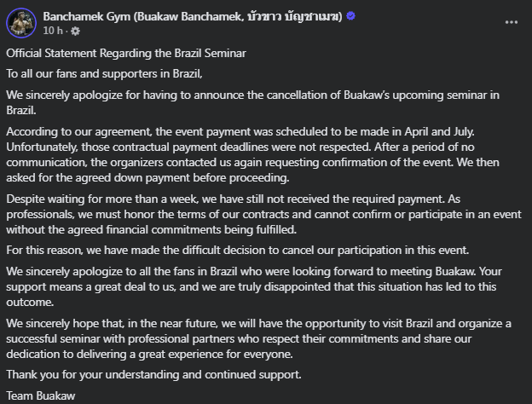
Task: Click line starting "We sincerely apologize for having"
Action: (x=252, y=95)
